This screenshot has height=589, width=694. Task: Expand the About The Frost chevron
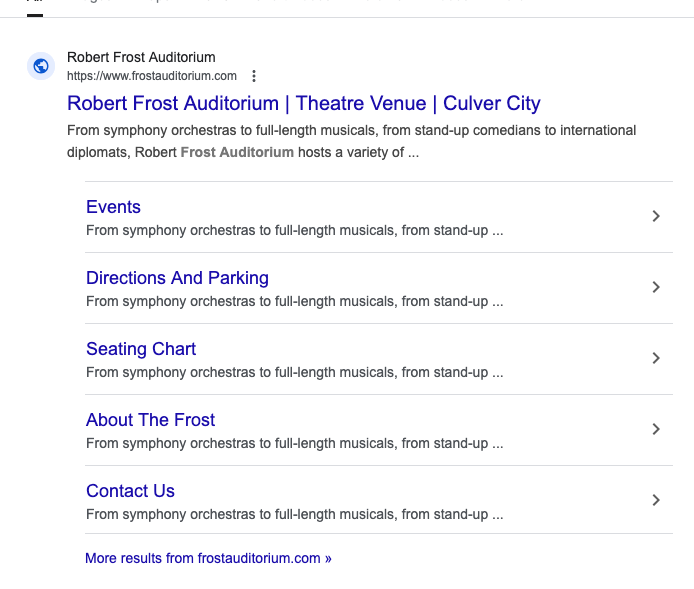click(x=656, y=429)
